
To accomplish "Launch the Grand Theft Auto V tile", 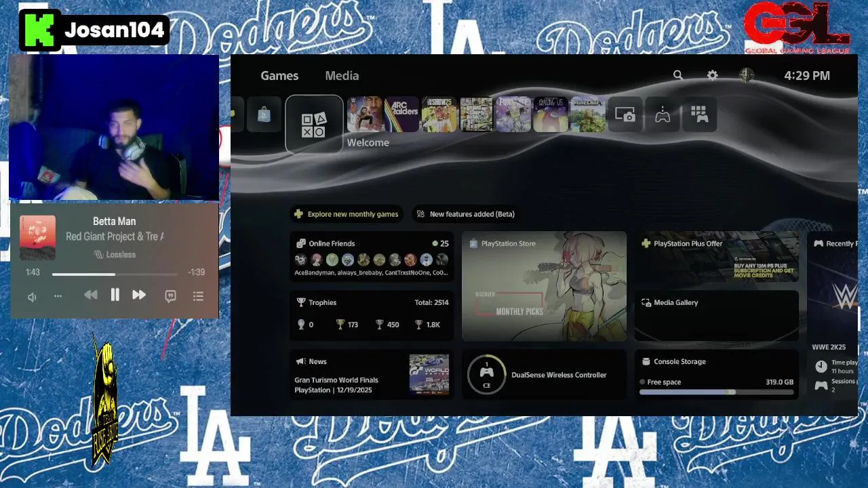I will pos(477,115).
